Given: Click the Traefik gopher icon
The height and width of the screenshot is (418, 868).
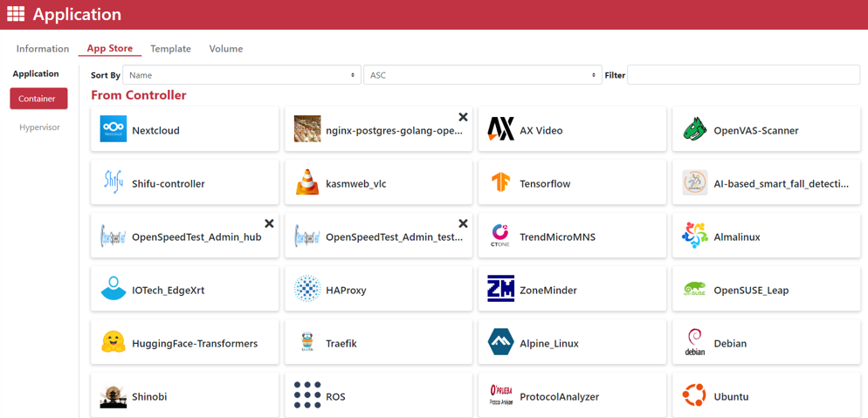Looking at the screenshot, I should point(307,341).
